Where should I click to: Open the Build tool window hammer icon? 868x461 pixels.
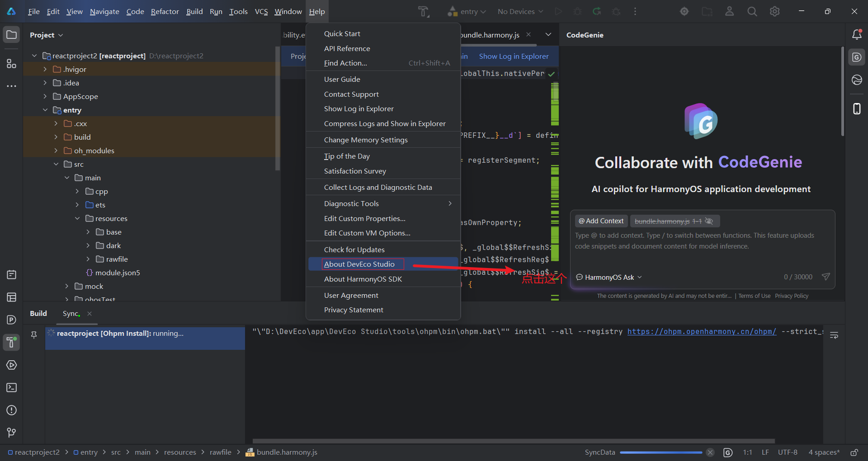click(x=11, y=342)
